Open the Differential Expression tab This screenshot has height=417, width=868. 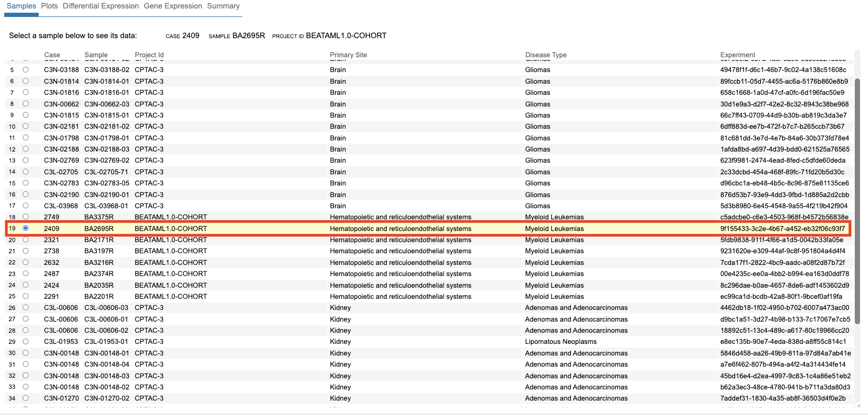click(101, 6)
